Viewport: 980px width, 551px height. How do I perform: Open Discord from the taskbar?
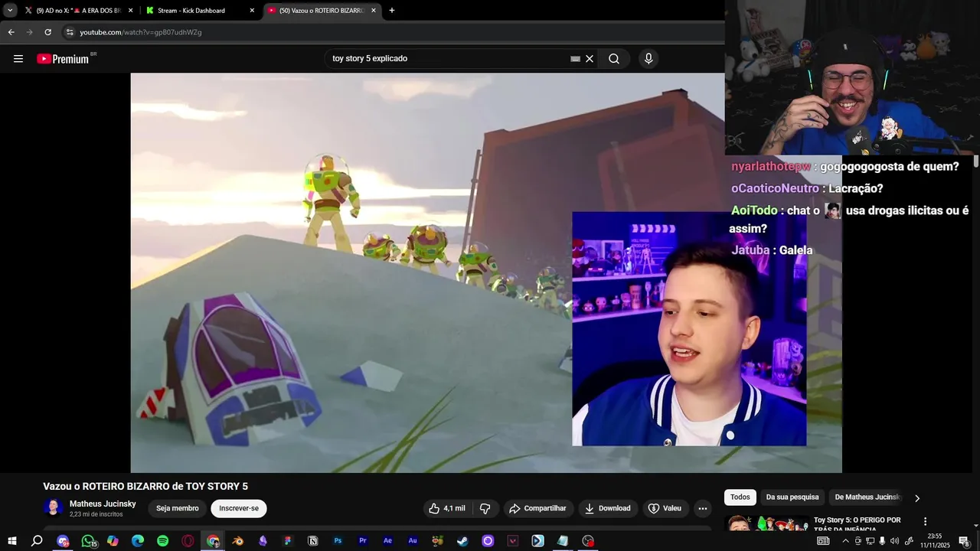click(63, 541)
